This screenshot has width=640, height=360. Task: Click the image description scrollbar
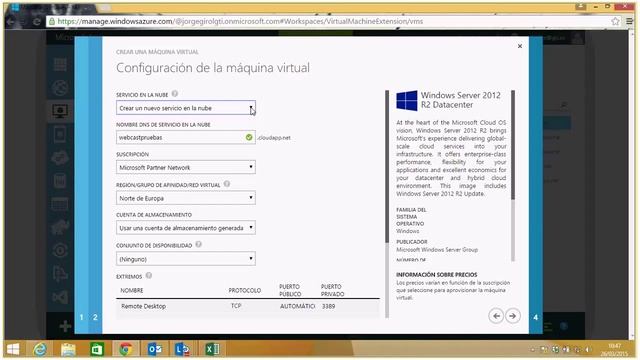click(x=513, y=176)
